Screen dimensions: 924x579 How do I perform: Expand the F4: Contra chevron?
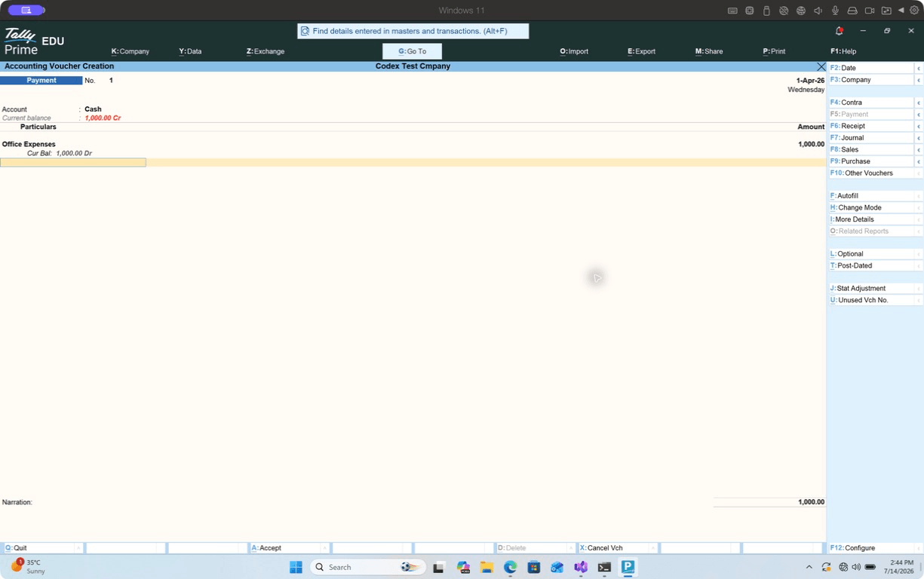(919, 103)
